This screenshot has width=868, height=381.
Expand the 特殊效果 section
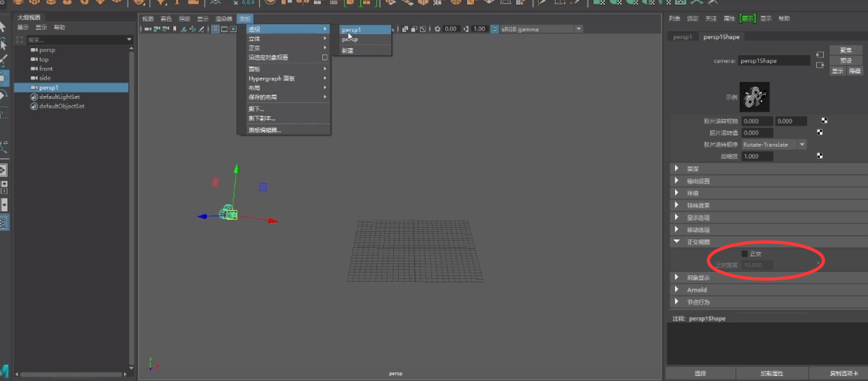click(676, 205)
